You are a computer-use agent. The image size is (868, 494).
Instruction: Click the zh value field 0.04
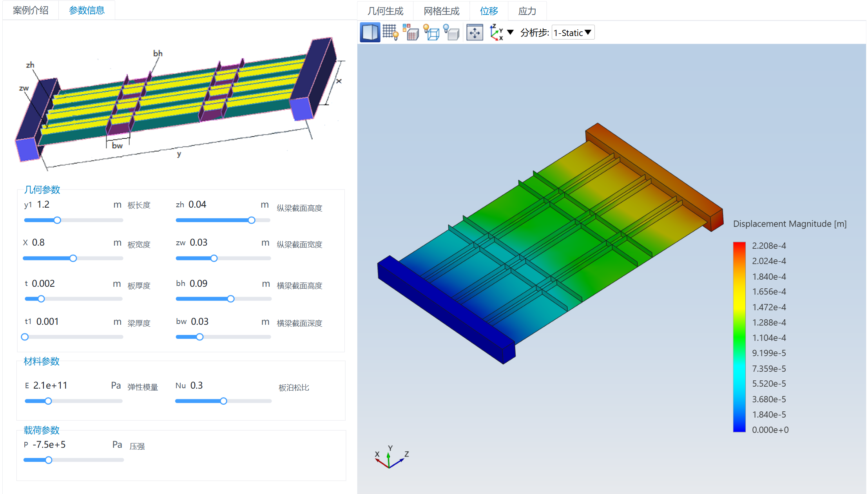coord(197,204)
